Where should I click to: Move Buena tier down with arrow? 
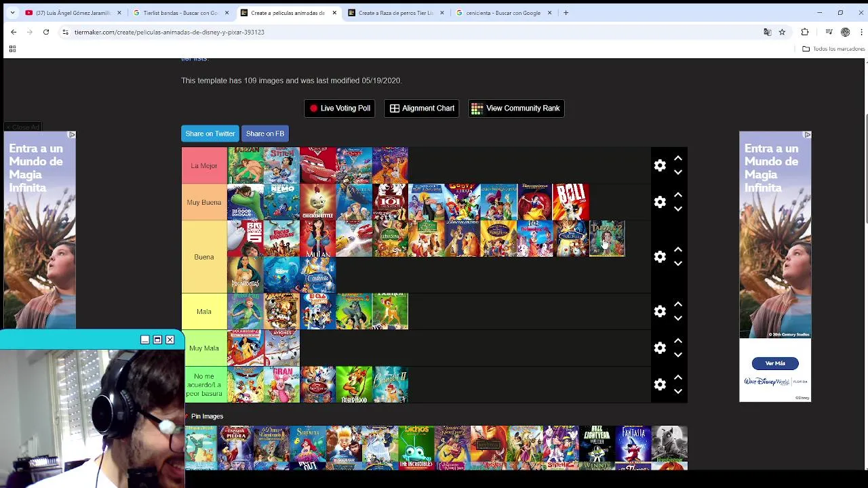pyautogui.click(x=677, y=264)
